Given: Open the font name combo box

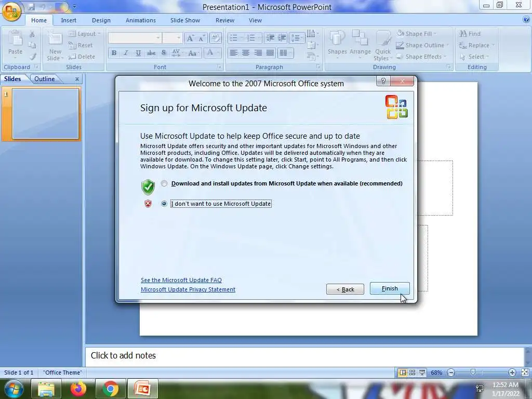Looking at the screenshot, I should click(135, 38).
